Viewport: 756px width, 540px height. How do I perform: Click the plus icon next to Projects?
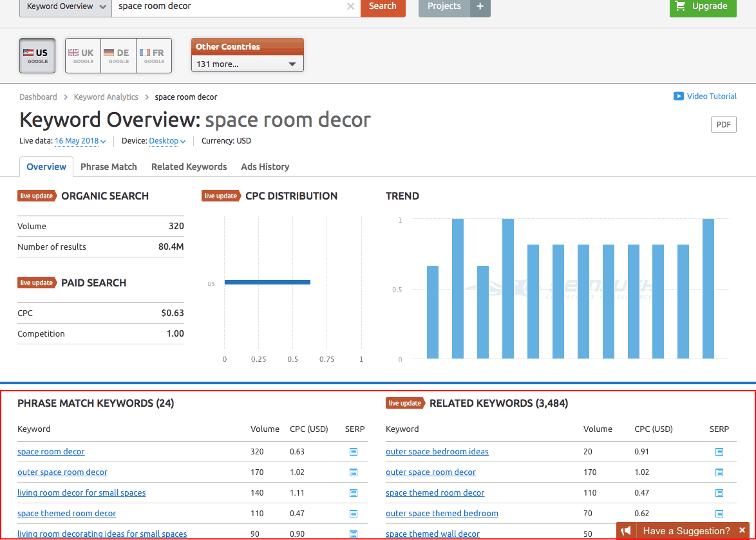click(480, 6)
